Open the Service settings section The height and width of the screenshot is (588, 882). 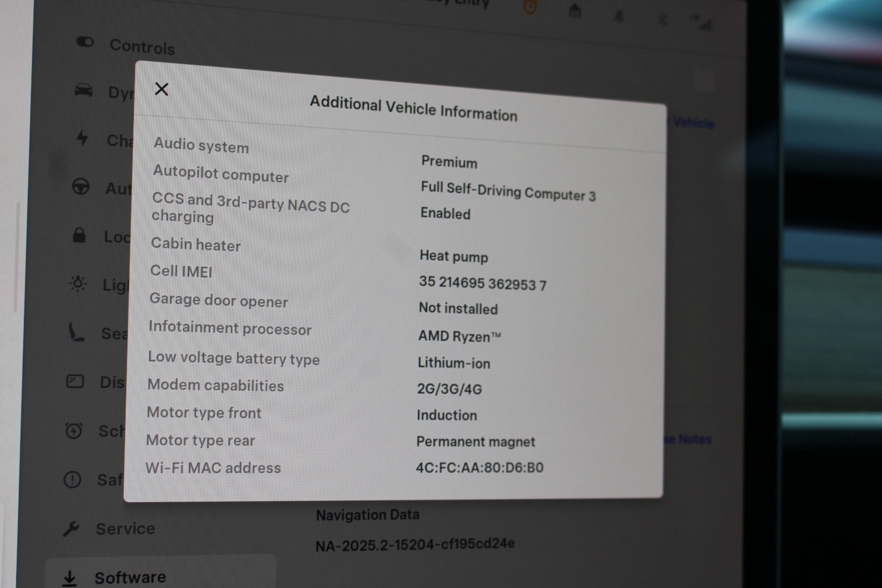click(x=109, y=528)
